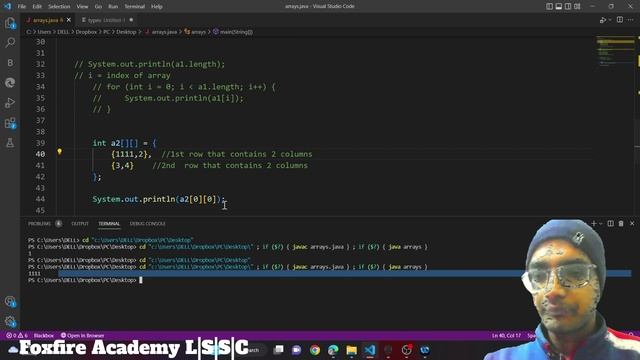Switch to the arrays.java editor tab
This screenshot has width=640, height=360.
[x=48, y=20]
